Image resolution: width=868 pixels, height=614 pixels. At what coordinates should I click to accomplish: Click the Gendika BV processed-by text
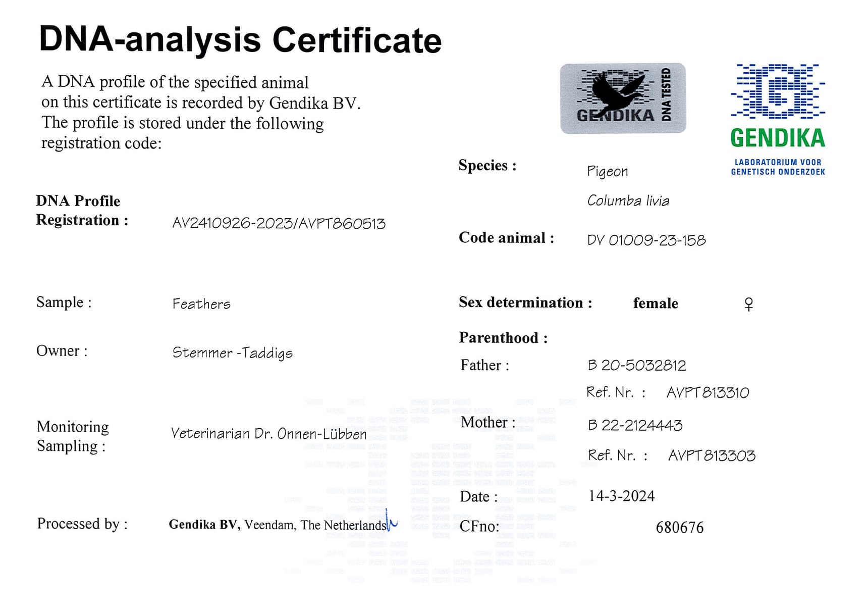coord(278,525)
